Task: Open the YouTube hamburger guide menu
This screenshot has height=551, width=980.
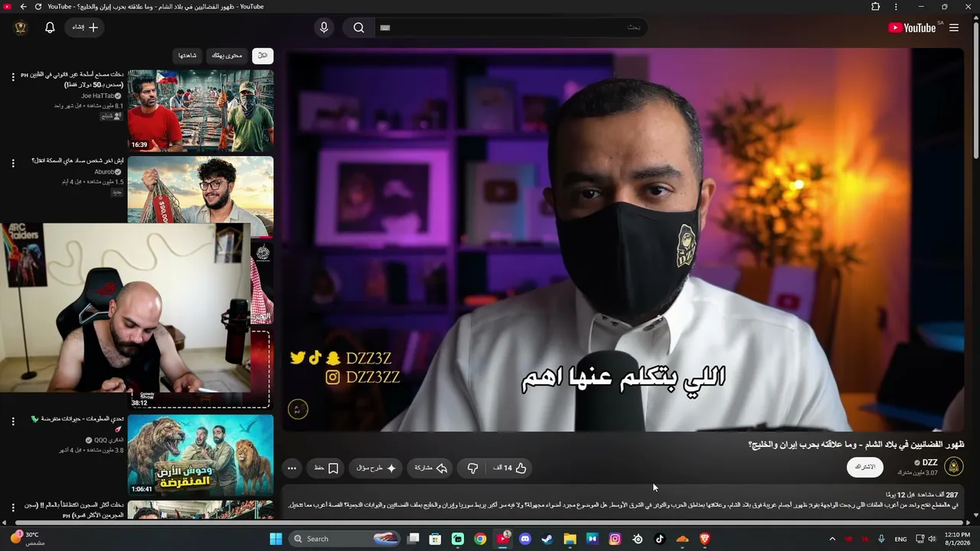Action: [954, 28]
